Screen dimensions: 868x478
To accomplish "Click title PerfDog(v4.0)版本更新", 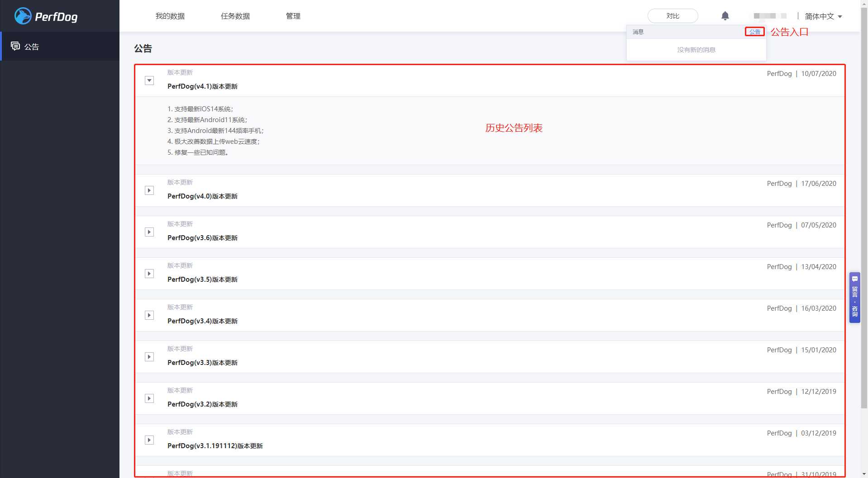I will click(x=202, y=196).
